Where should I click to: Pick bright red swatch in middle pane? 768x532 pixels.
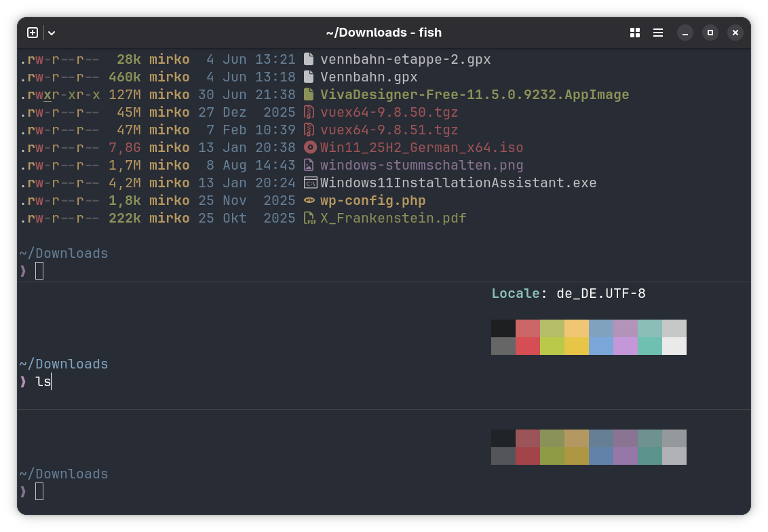click(528, 346)
